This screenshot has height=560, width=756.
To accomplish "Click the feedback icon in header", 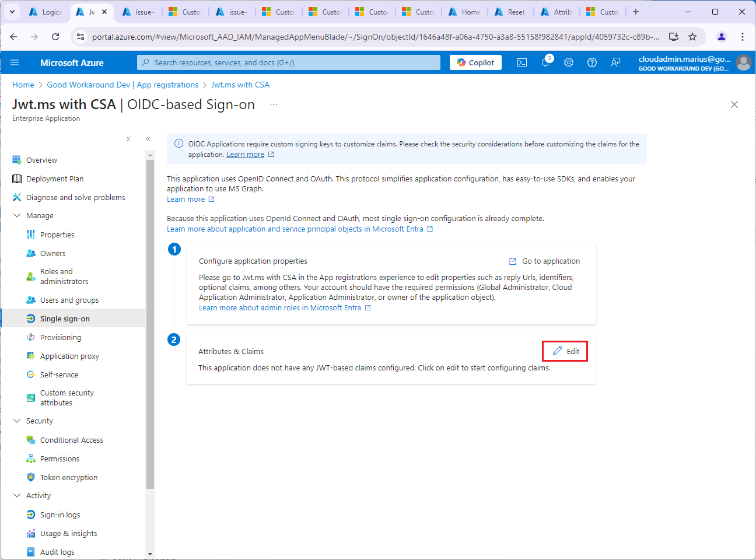I will click(x=615, y=62).
